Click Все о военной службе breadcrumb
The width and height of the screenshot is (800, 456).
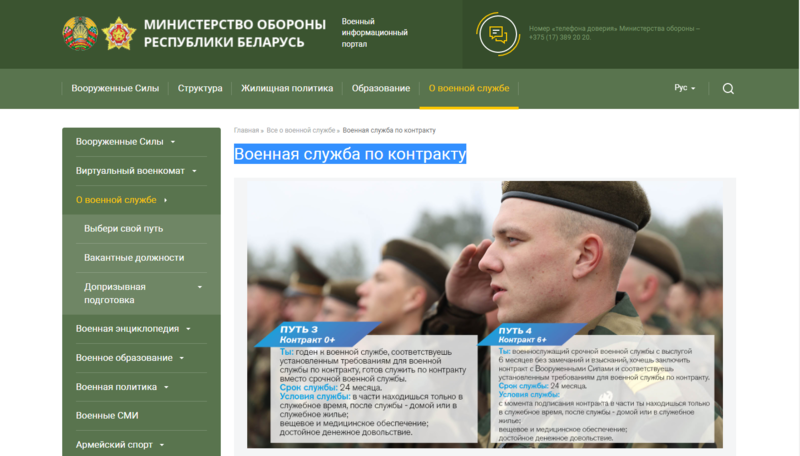tap(300, 130)
